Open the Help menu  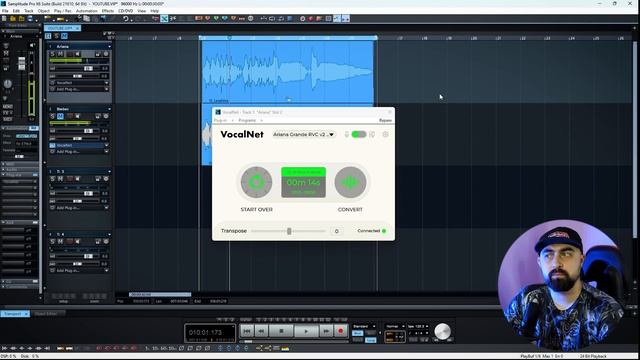(x=155, y=11)
